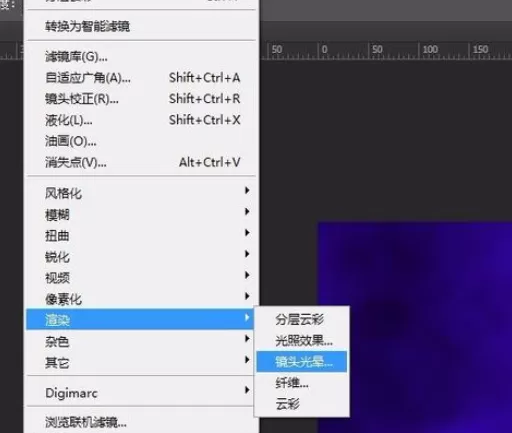Open 消失点(V)... vanishing point
The image size is (512, 433).
141,162
